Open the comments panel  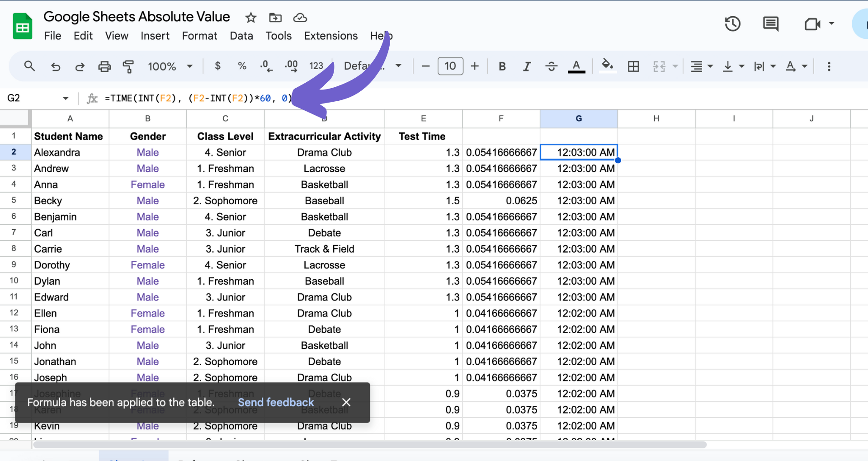tap(770, 24)
